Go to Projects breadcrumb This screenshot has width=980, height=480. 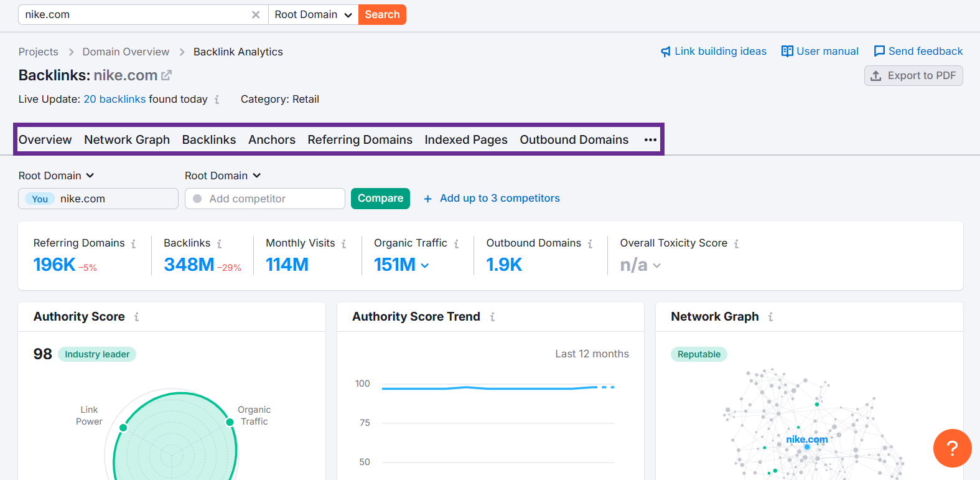point(38,52)
